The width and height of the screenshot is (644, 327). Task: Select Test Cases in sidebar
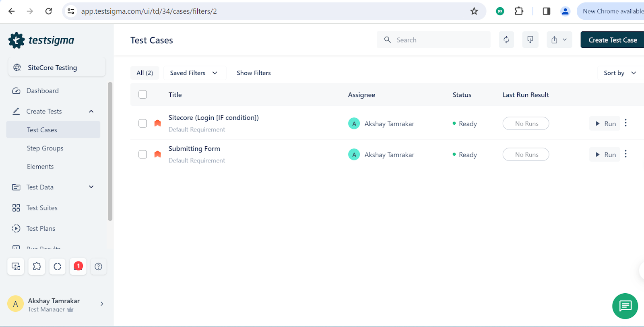coord(53,130)
